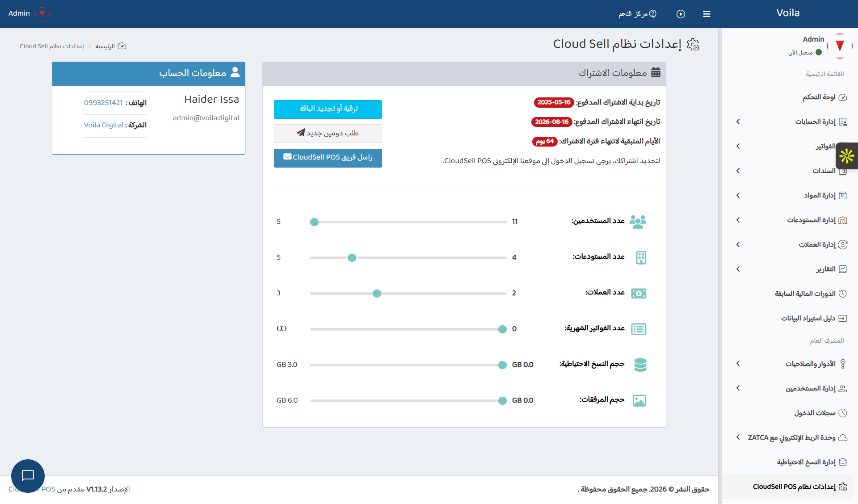This screenshot has height=504, width=858.
Task: Click the currencies count slider handle
Action: pos(377,294)
